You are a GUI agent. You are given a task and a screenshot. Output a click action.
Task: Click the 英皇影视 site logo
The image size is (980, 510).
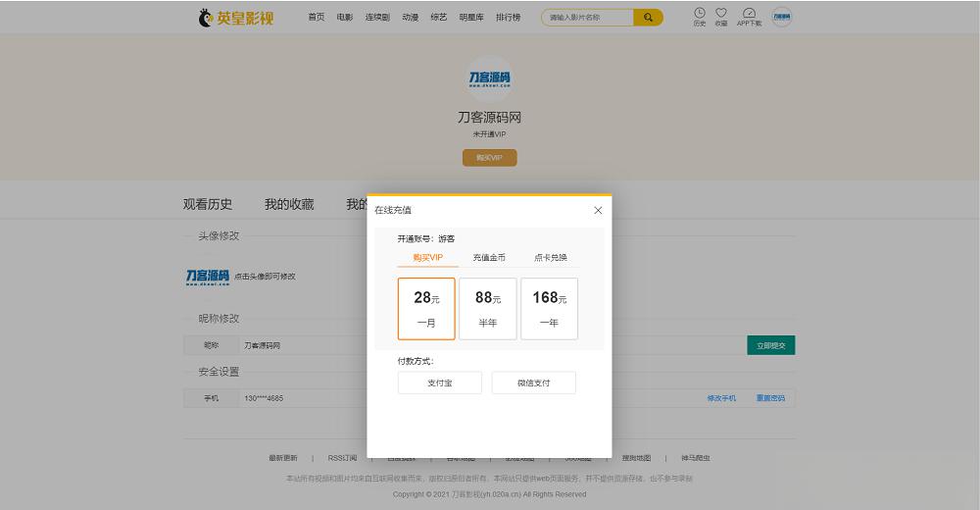(x=236, y=18)
